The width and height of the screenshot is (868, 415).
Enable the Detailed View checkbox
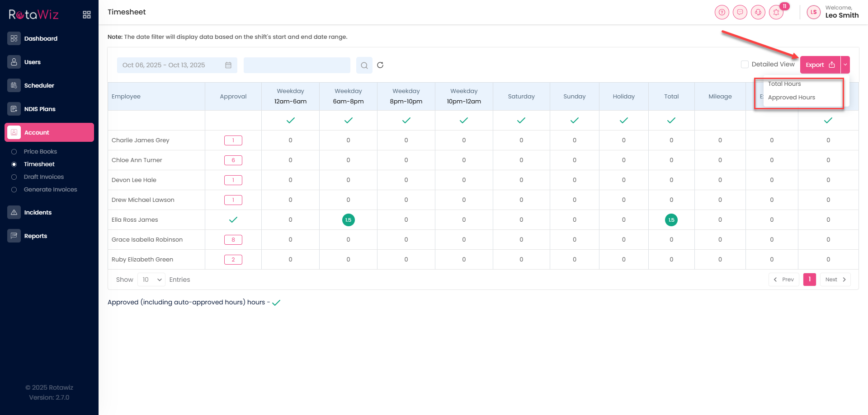[745, 65]
